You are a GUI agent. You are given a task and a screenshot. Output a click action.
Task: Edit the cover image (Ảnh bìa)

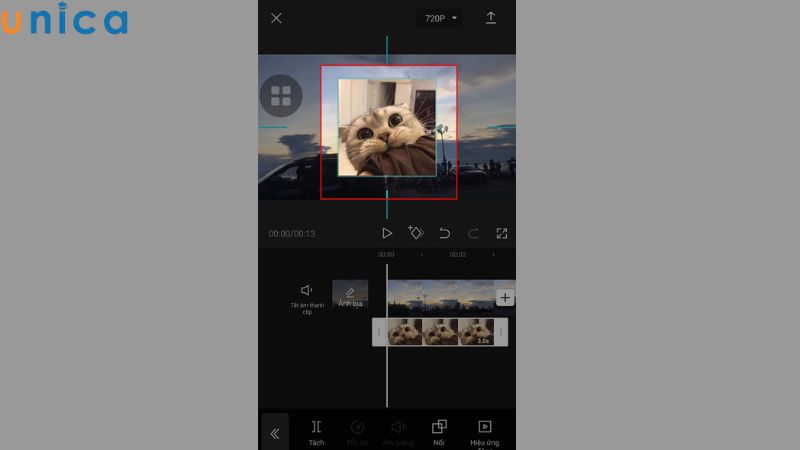click(x=350, y=295)
